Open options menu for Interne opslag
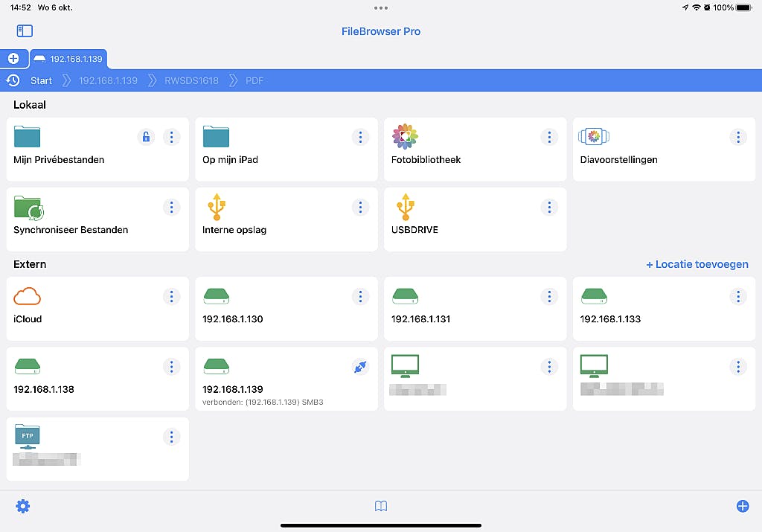The width and height of the screenshot is (762, 532). point(360,208)
